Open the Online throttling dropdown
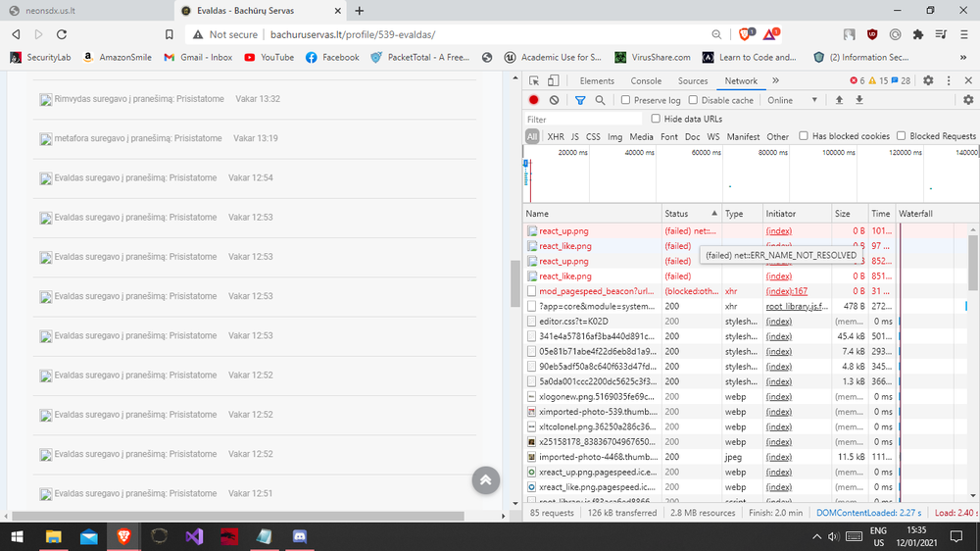Image resolution: width=980 pixels, height=551 pixels. 792,100
